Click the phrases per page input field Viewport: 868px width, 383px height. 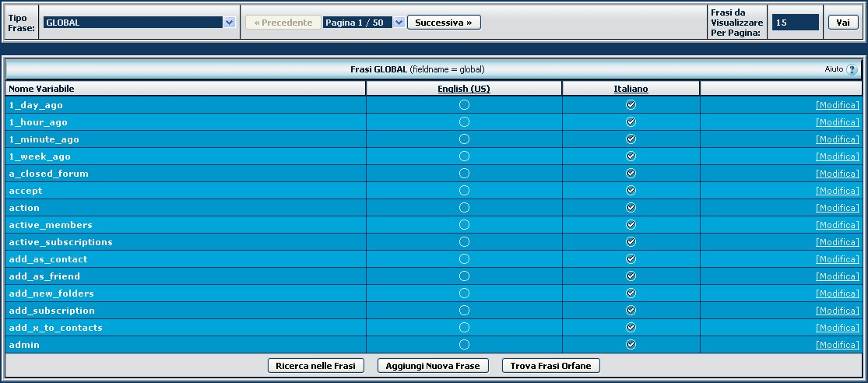794,23
